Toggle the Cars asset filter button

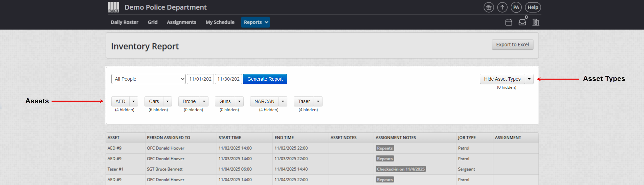click(x=154, y=101)
